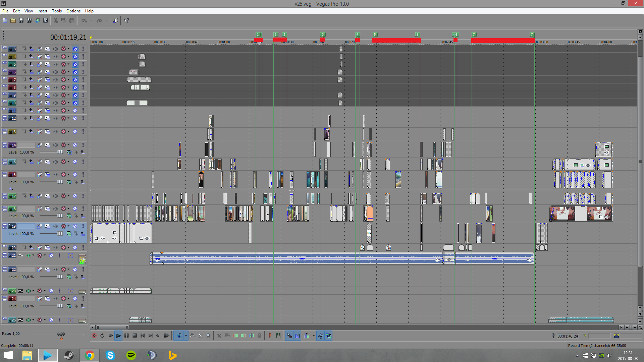Minimize track 19 height
Viewport: 644px width, 362px height.
(5, 225)
